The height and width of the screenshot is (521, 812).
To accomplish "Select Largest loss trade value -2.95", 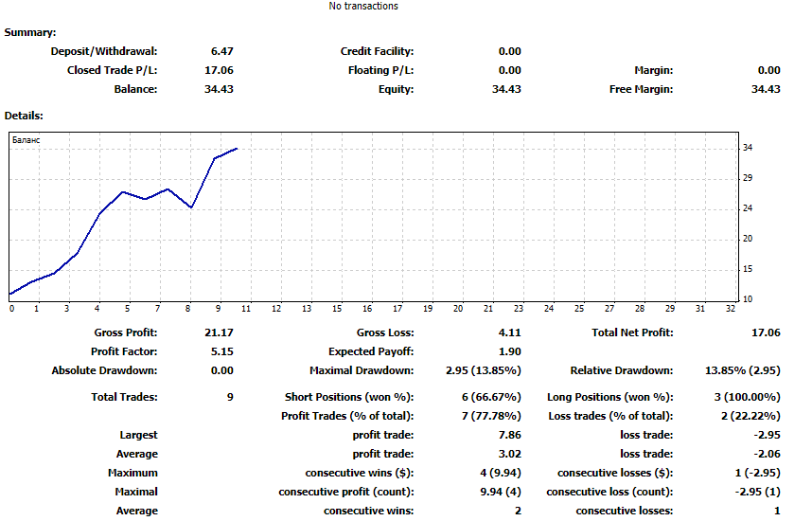I will 767,435.
